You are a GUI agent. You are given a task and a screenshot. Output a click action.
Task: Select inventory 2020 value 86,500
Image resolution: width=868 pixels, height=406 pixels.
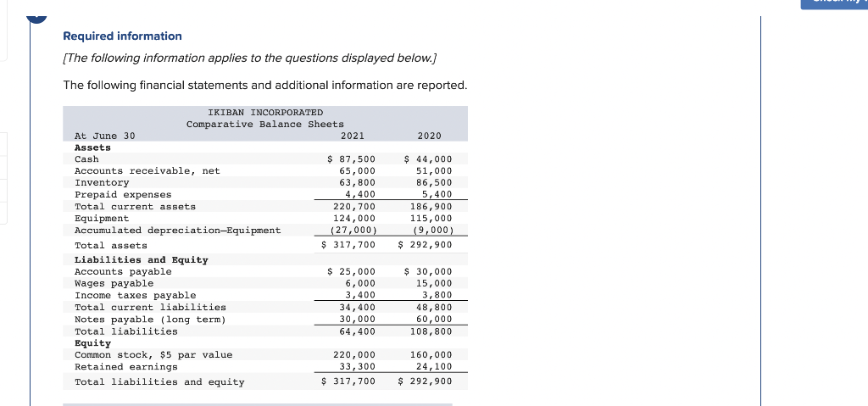click(434, 183)
